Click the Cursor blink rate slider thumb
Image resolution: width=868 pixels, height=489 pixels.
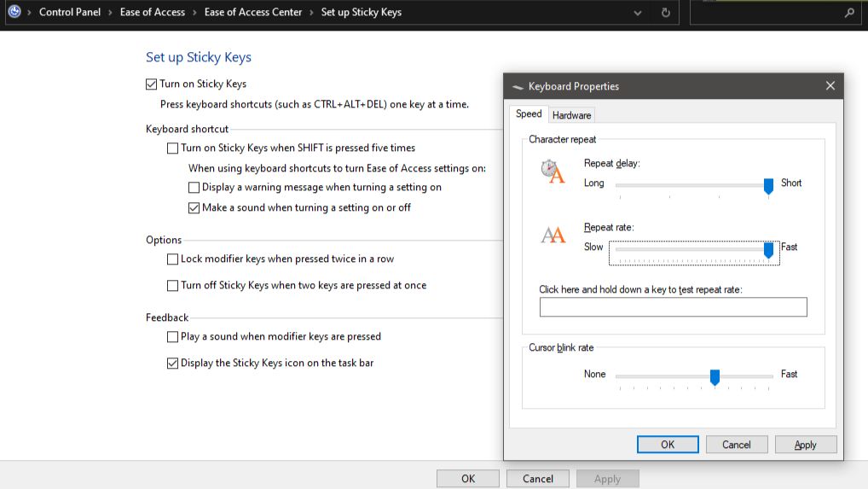715,377
